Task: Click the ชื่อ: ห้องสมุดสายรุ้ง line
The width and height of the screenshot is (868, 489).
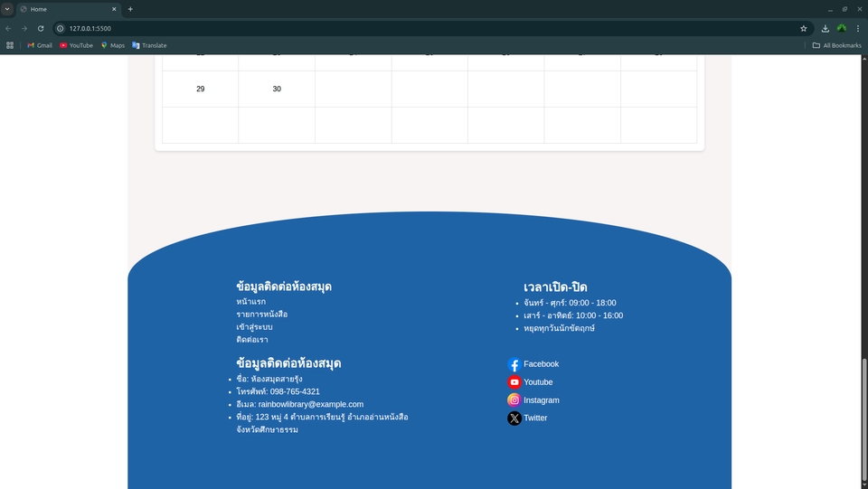Action: coord(269,379)
